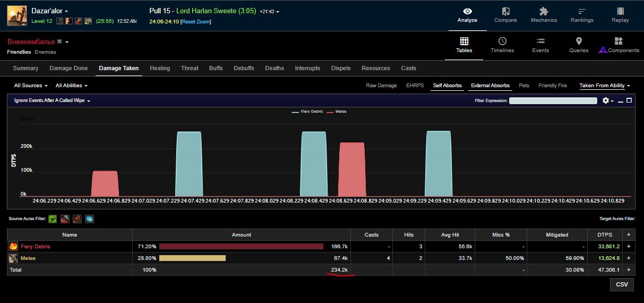Open the Queries view

(579, 45)
